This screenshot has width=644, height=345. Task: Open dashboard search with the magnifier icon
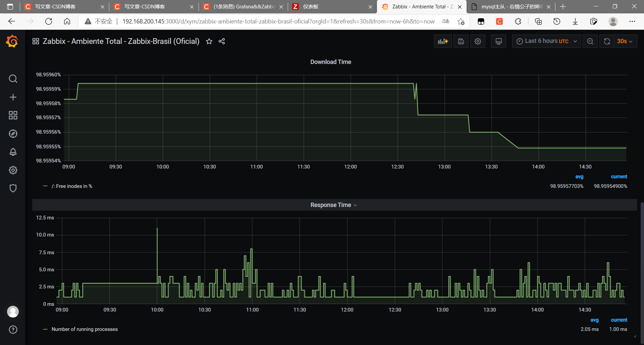13,78
